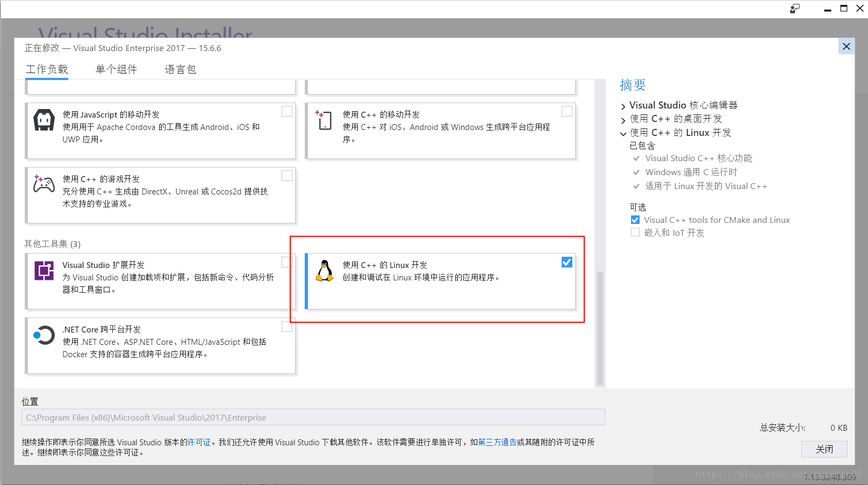The height and width of the screenshot is (485, 868).
Task: Enable the .NET Core cross-platform workload
Action: pos(287,326)
